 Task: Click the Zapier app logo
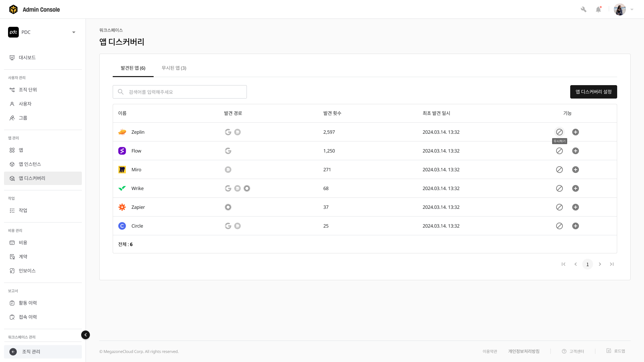pyautogui.click(x=122, y=207)
